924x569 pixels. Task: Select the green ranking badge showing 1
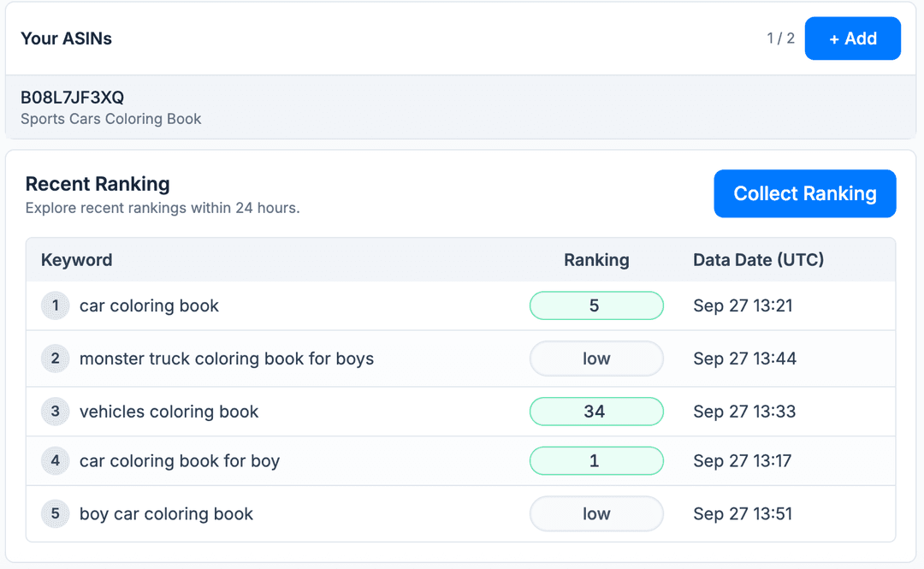596,460
